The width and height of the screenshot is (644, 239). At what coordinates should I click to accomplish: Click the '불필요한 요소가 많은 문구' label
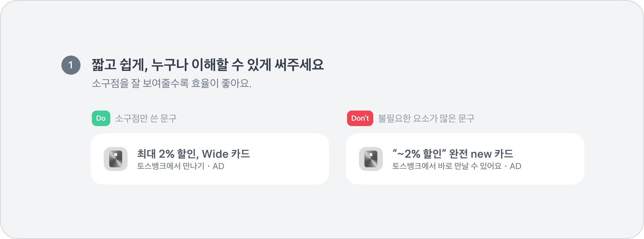pyautogui.click(x=426, y=119)
